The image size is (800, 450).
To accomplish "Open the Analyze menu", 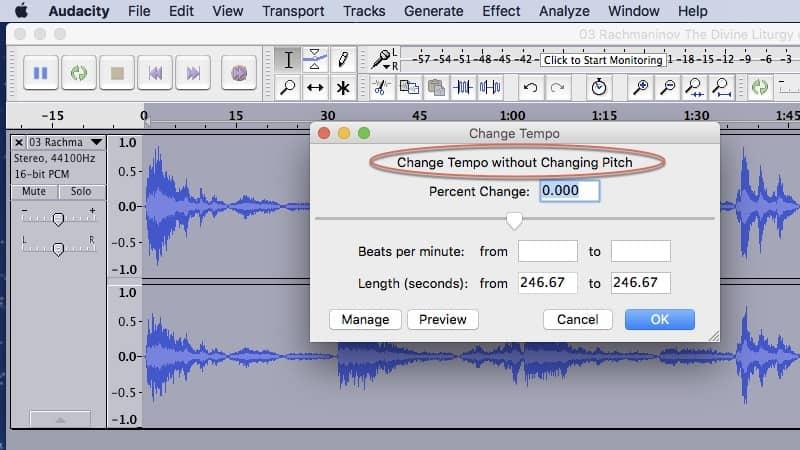I will (x=564, y=11).
